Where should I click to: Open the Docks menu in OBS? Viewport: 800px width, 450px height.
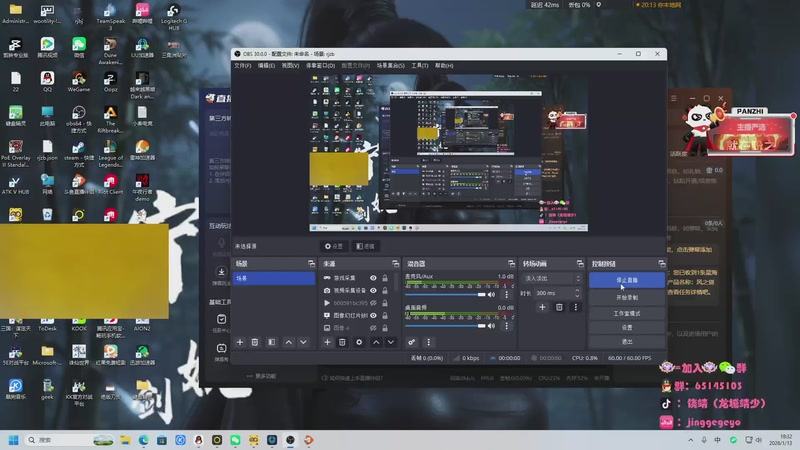tap(320, 66)
